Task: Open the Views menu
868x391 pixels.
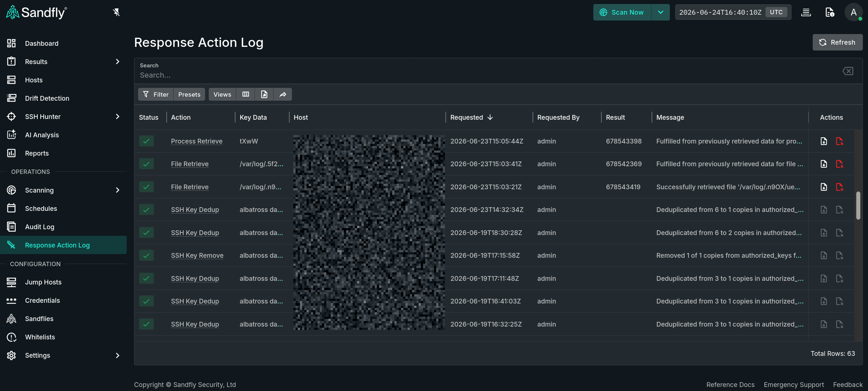Action: (x=222, y=94)
